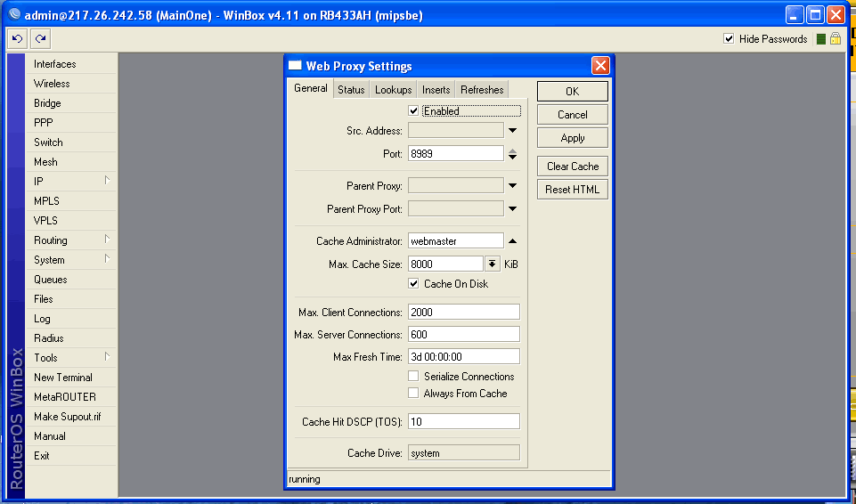Collapse the Cache Administrator field arrow
Viewport: 856px width, 504px height.
tap(512, 241)
